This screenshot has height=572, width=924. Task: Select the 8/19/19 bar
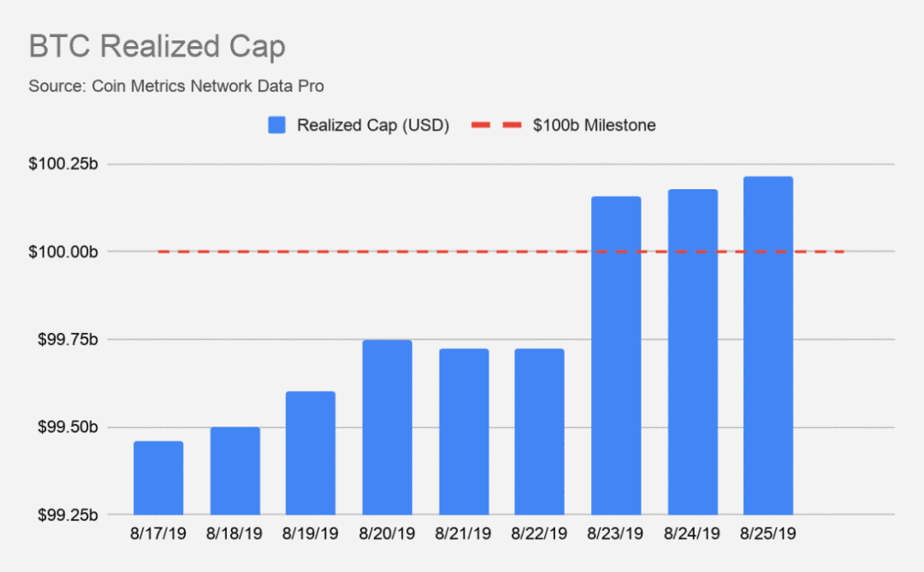(311, 453)
